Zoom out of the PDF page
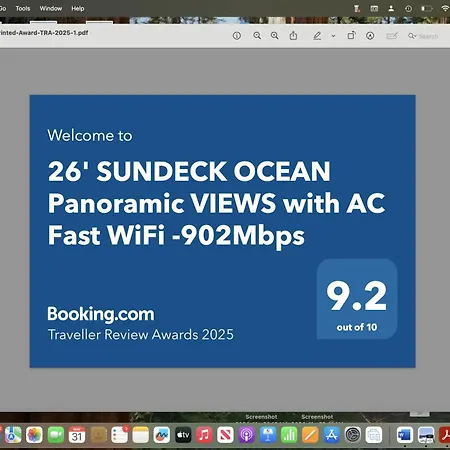 tap(257, 35)
